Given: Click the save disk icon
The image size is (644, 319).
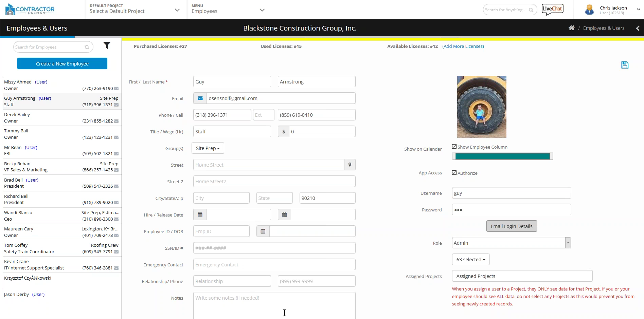Looking at the screenshot, I should click(625, 65).
